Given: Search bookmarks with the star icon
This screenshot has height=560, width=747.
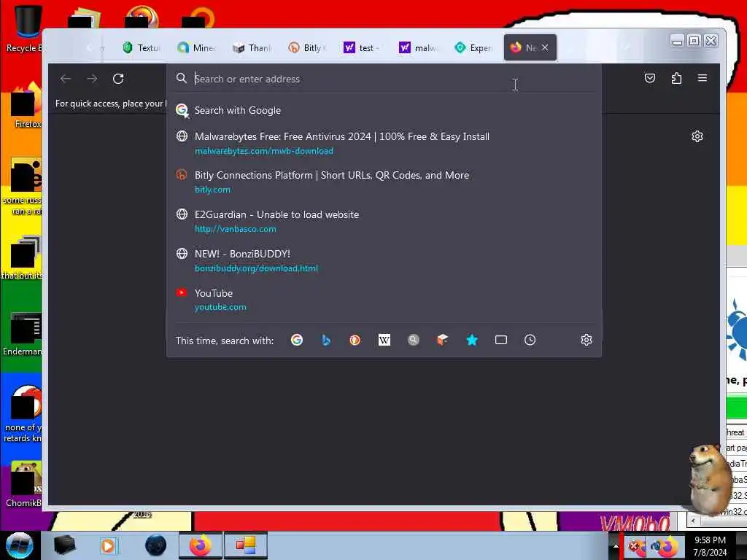Looking at the screenshot, I should coord(472,340).
